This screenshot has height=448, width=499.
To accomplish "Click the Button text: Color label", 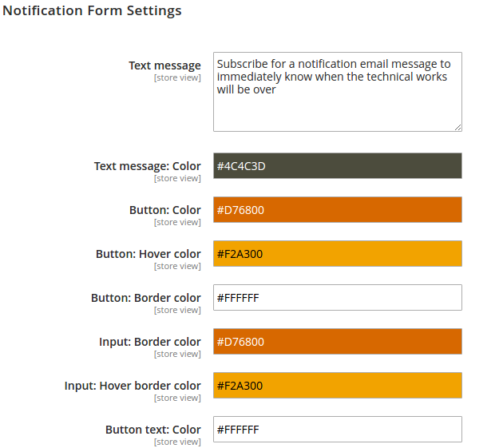I will click(x=153, y=430).
